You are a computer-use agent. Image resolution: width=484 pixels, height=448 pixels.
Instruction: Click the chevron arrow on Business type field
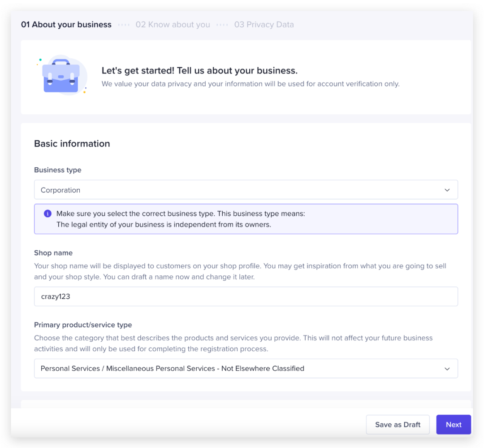point(447,190)
